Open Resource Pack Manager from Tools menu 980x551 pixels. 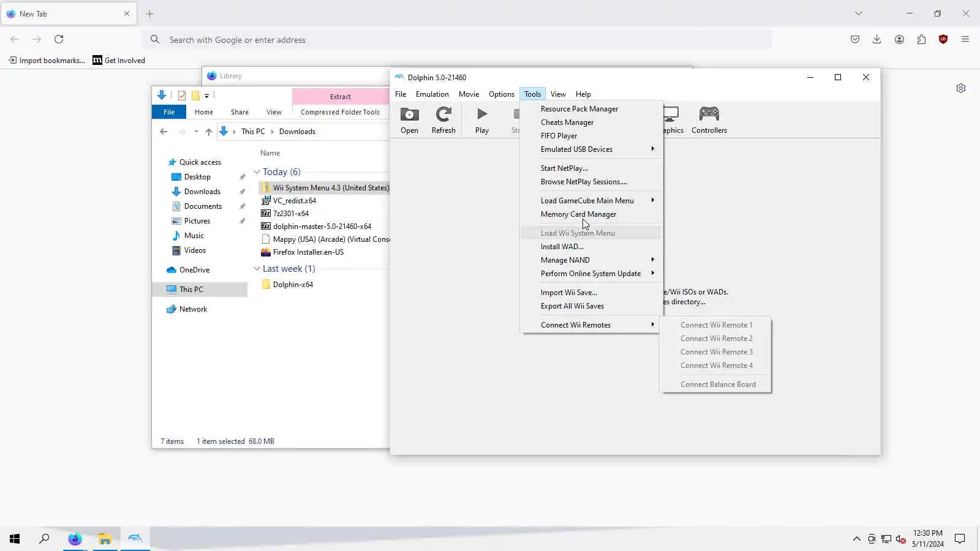coord(592,109)
